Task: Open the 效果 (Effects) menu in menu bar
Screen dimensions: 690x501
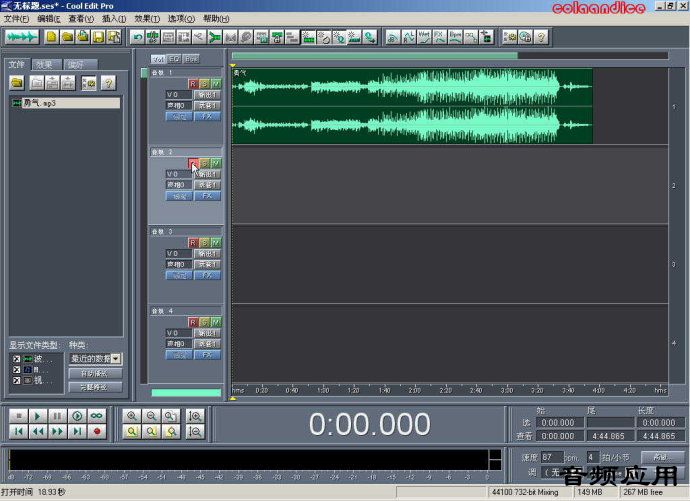Action: tap(147, 19)
